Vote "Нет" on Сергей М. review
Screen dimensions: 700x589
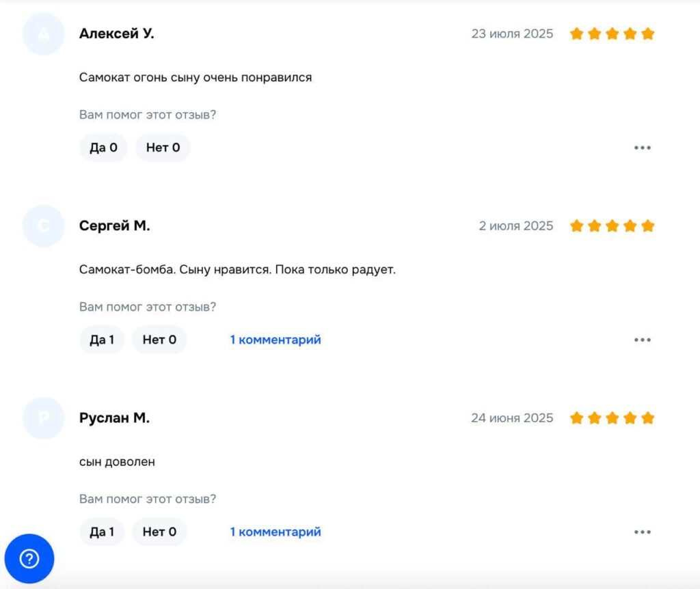click(159, 340)
